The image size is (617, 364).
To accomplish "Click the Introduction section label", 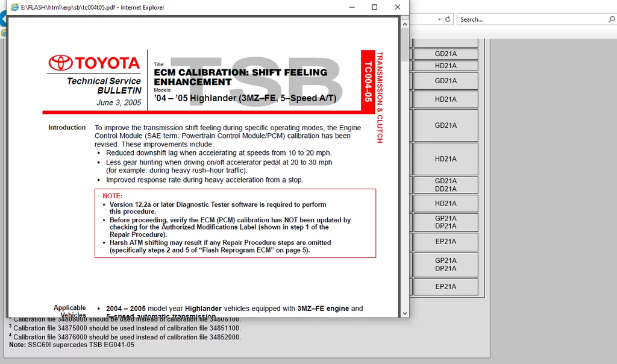I will (x=67, y=127).
